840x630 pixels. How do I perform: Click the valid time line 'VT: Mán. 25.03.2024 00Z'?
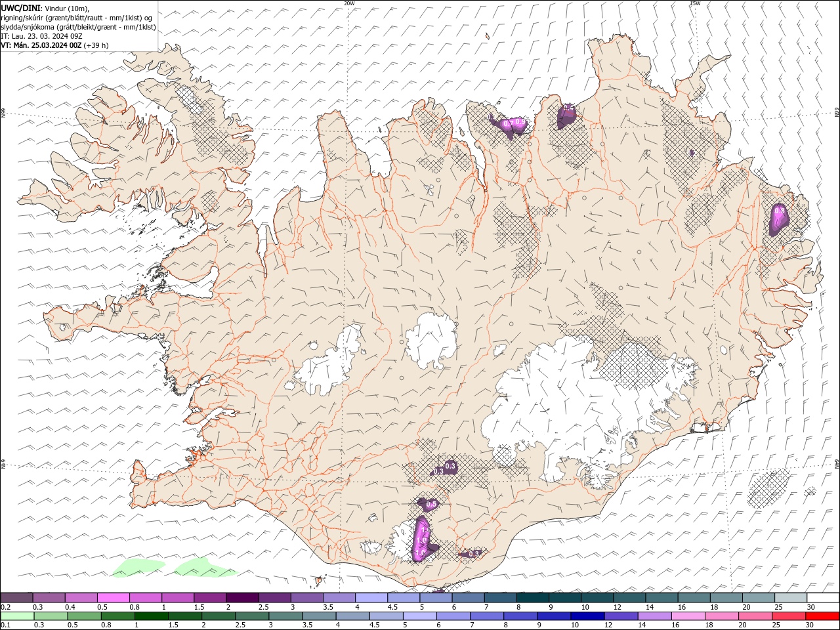[41, 45]
